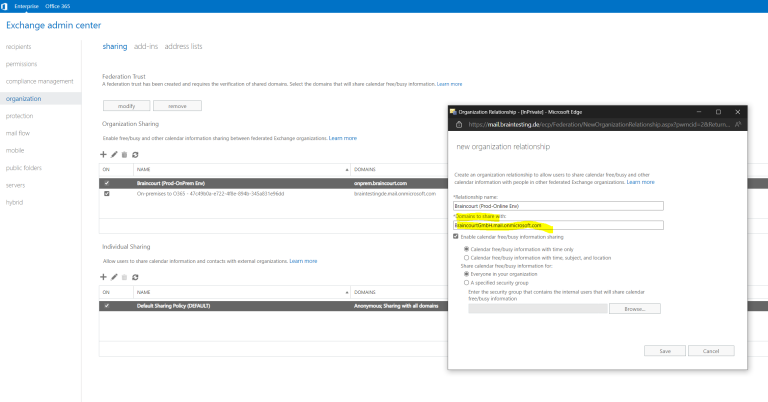Image resolution: width=768 pixels, height=402 pixels.
Task: Click Exchange admin center title
Action: pyautogui.click(x=53, y=25)
